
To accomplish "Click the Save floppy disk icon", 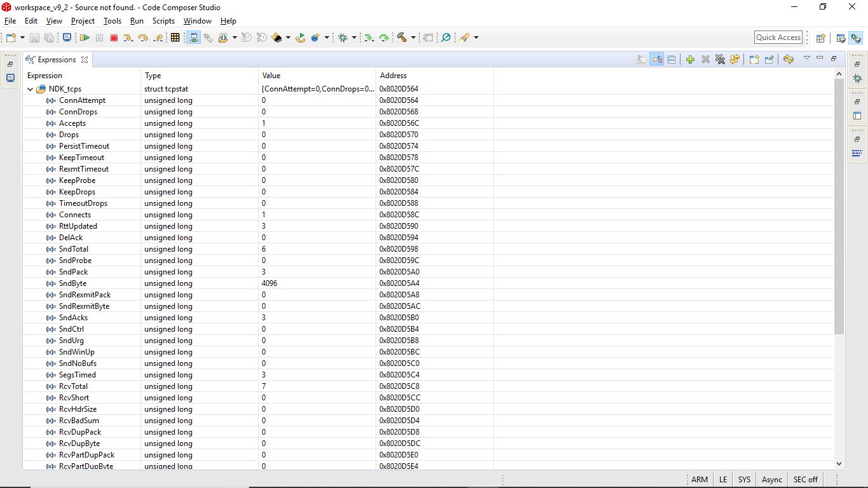I will click(x=34, y=37).
